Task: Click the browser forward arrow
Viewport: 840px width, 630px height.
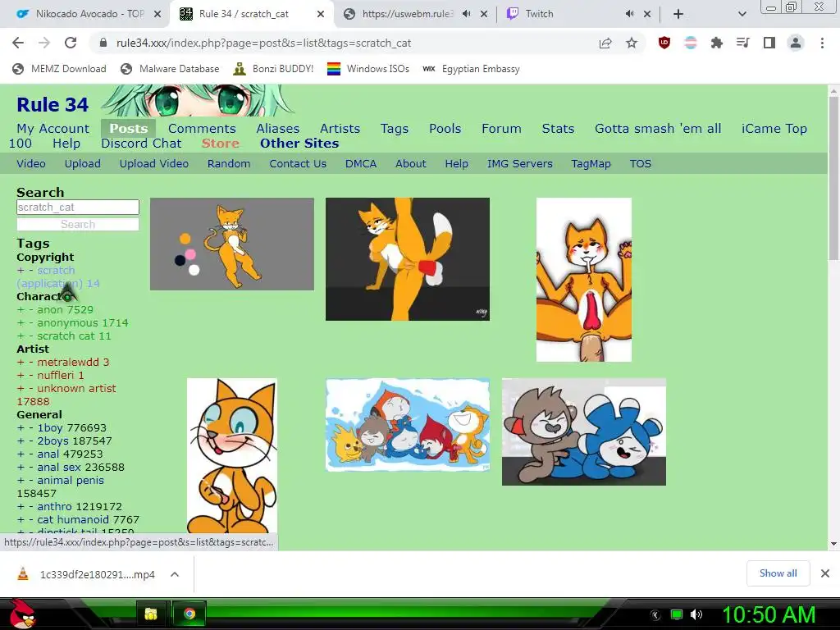Action: click(44, 43)
